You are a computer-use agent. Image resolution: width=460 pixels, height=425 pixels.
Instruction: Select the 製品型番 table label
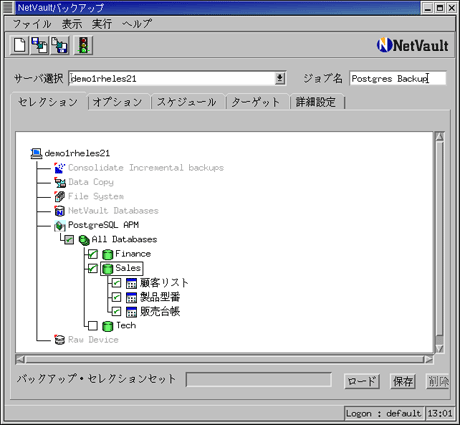[160, 297]
